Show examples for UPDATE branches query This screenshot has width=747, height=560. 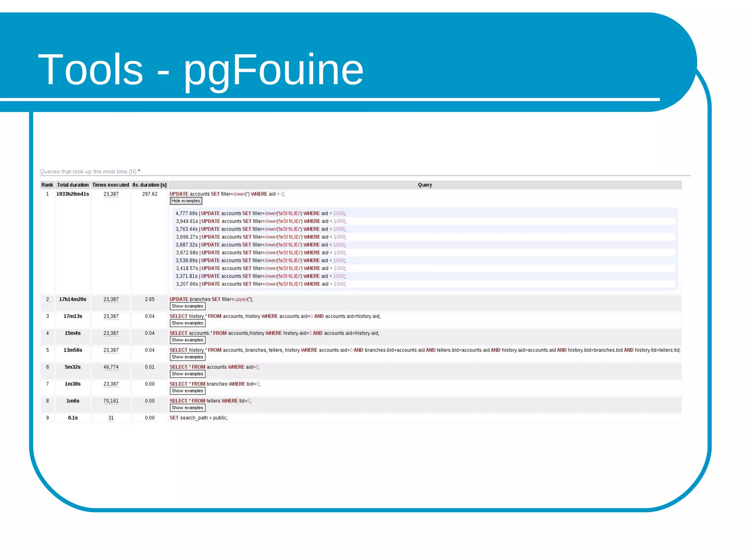[x=187, y=306]
